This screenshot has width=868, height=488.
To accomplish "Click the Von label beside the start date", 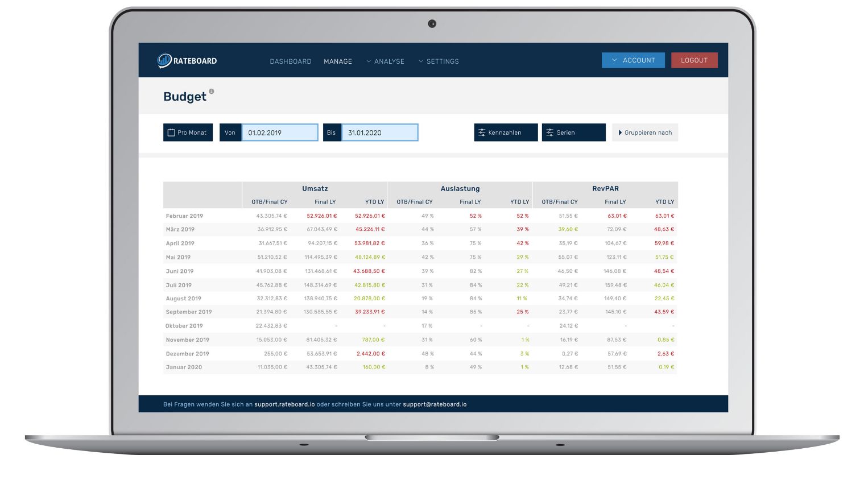I will pyautogui.click(x=230, y=133).
